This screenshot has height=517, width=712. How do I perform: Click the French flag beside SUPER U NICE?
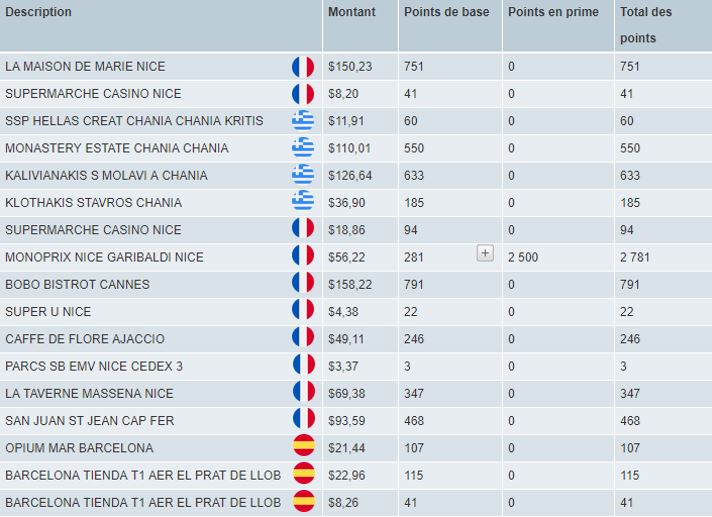pos(303,311)
